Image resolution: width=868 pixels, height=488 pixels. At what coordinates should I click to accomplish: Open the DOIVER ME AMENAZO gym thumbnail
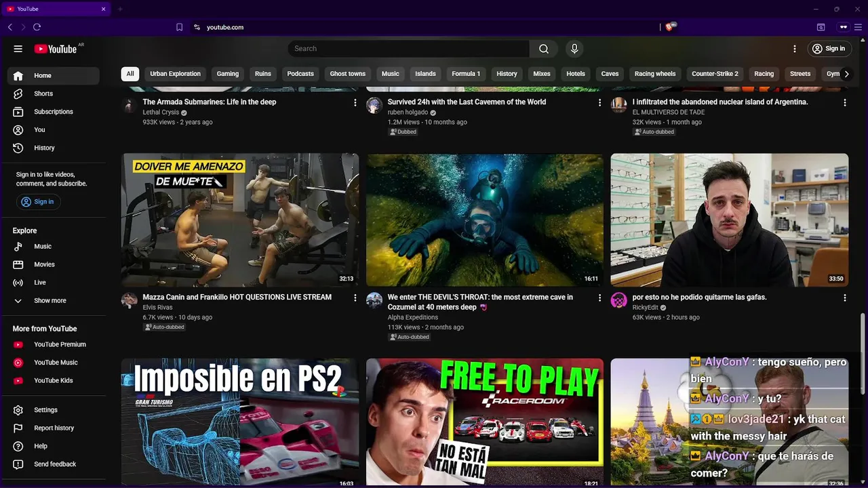240,220
